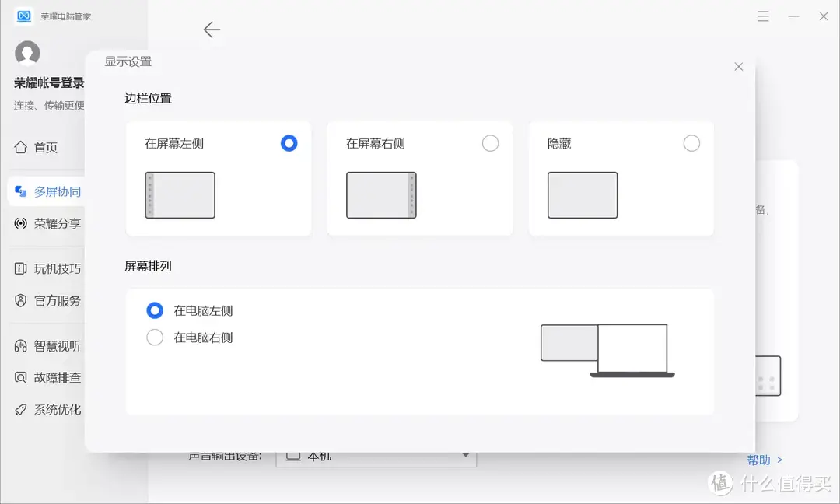Open 故障排查 in the sidebar
840x504 pixels.
47,377
